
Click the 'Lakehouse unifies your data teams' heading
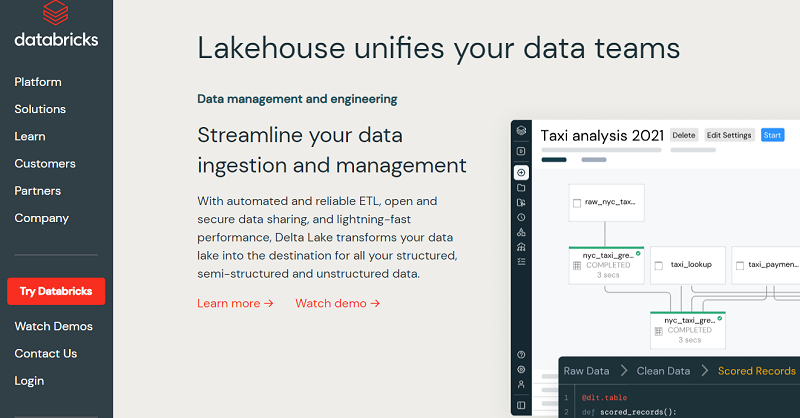[x=438, y=48]
